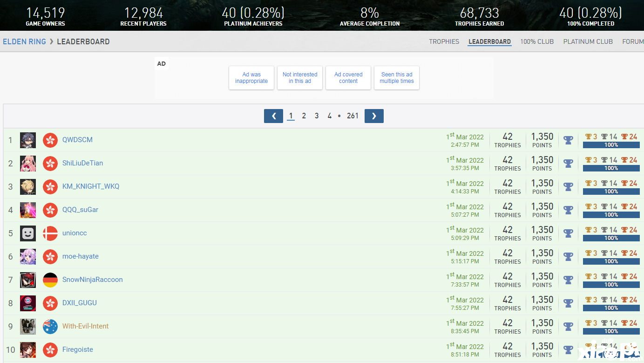The width and height of the screenshot is (644, 363).
Task: Open Firegoiste's profile link
Action: point(78,349)
